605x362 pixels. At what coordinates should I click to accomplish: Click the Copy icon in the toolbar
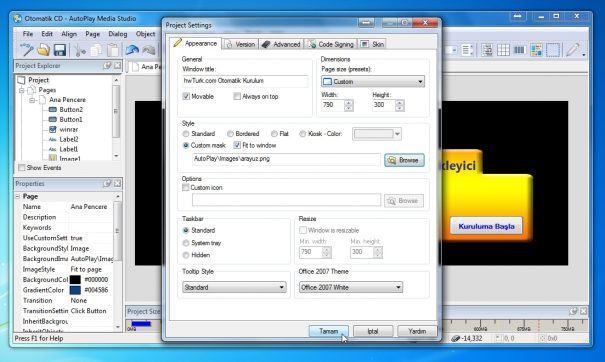point(96,50)
